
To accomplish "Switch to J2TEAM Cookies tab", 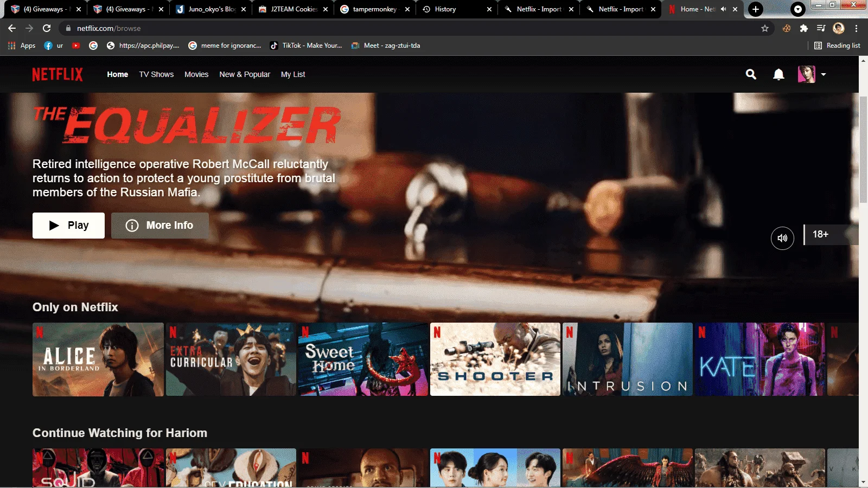I will (293, 9).
